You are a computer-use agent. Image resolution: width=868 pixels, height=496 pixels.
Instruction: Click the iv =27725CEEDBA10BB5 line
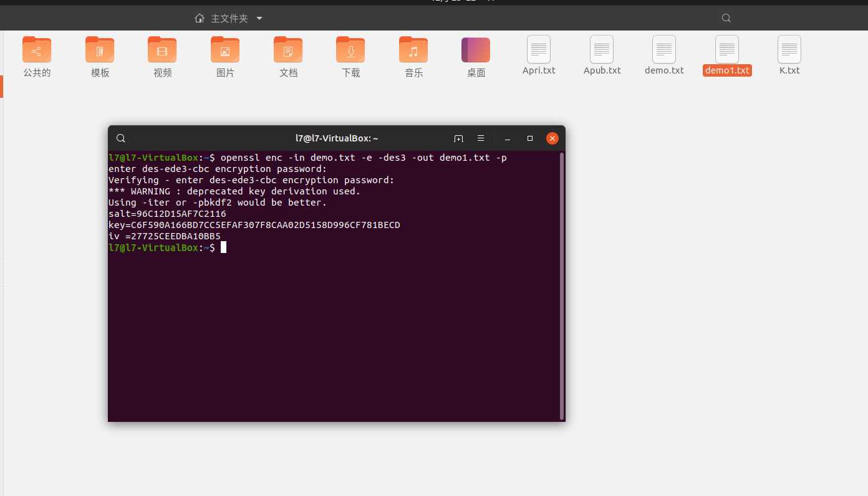point(165,236)
